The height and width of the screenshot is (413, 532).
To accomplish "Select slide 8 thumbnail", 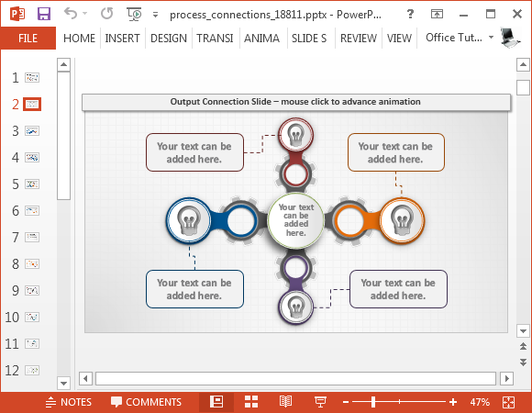I will 32,263.
